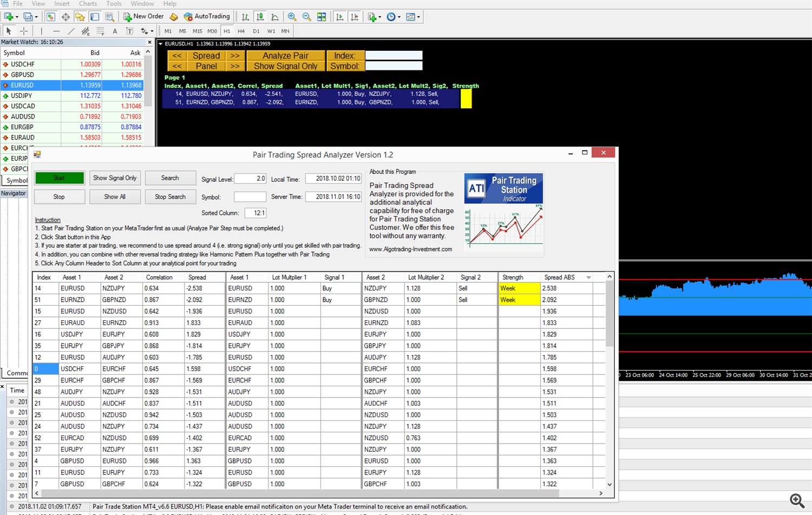Open the File menu

point(18,4)
